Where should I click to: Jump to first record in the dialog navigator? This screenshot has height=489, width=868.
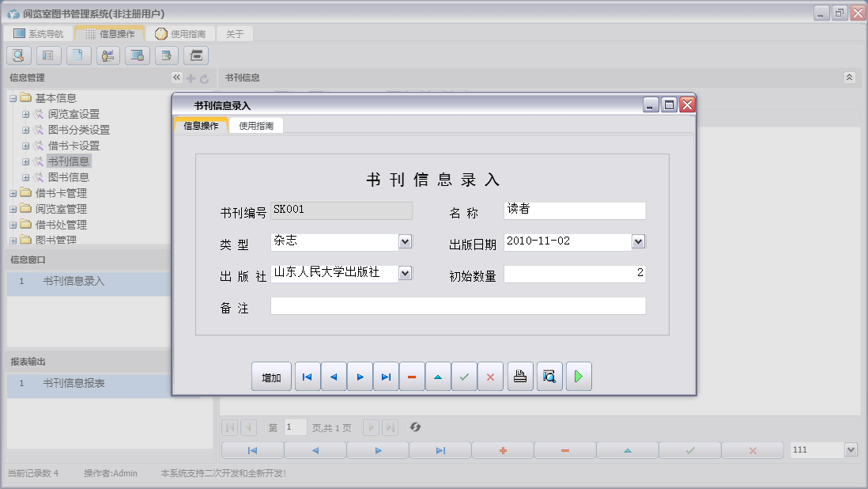point(307,377)
